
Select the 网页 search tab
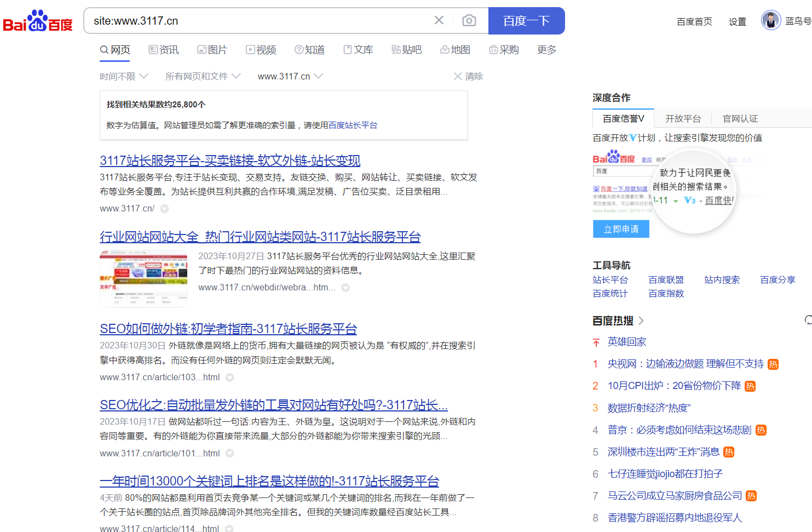(115, 50)
